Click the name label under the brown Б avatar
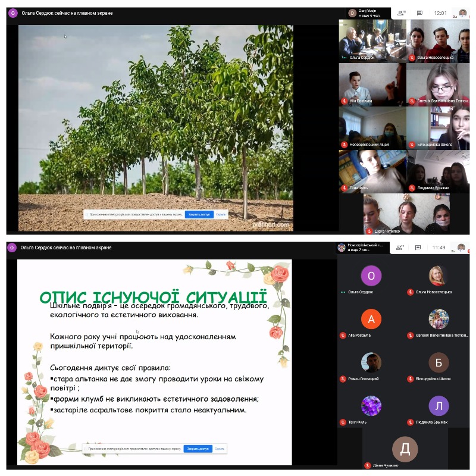 (x=433, y=379)
